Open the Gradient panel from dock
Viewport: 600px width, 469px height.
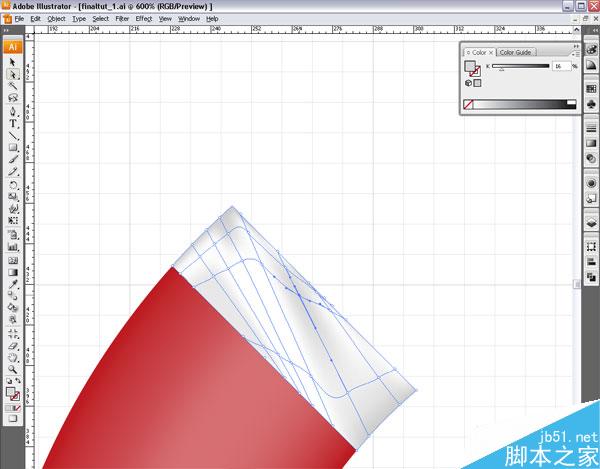pyautogui.click(x=591, y=143)
